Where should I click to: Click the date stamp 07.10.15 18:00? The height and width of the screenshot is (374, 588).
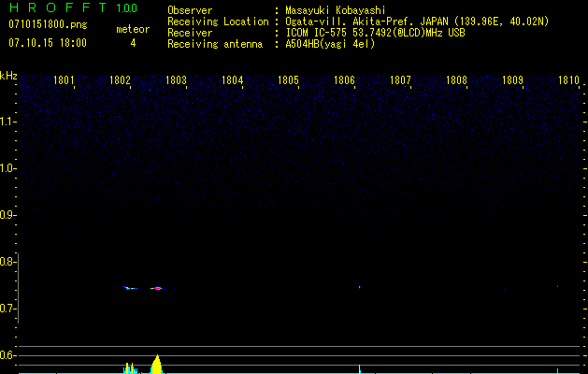click(x=48, y=43)
